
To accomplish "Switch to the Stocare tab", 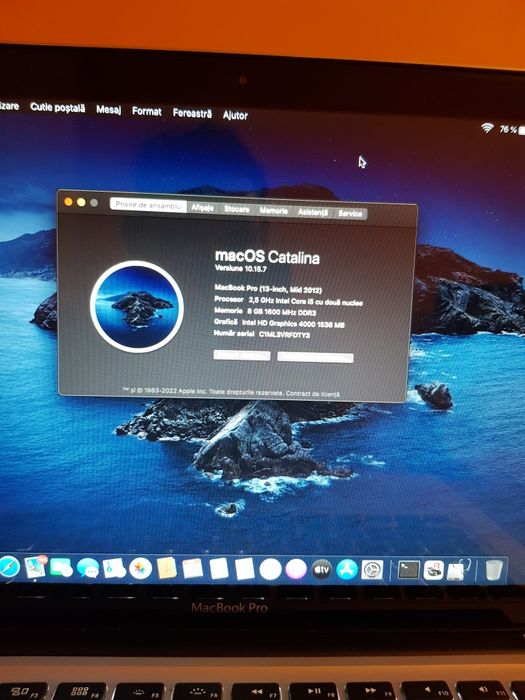I will pyautogui.click(x=237, y=209).
